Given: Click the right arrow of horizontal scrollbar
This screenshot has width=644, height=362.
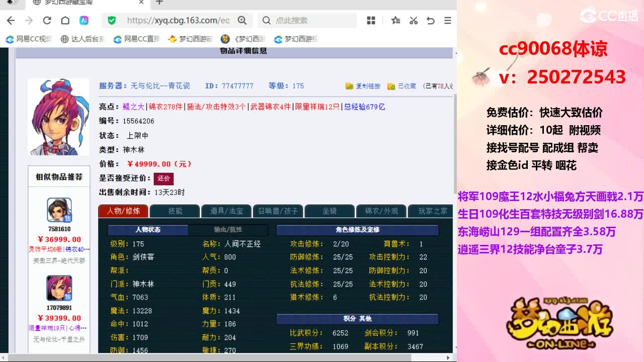Looking at the screenshot, I should [448, 357].
